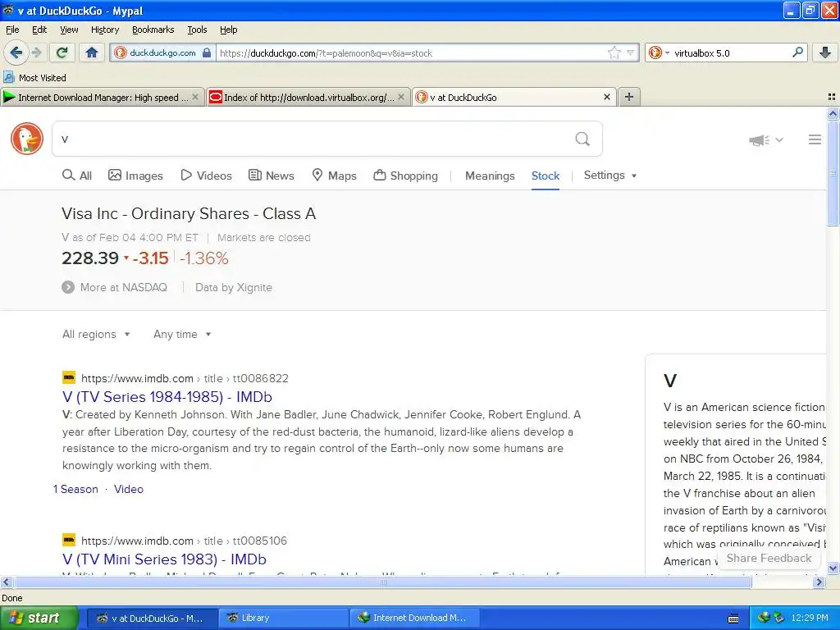
Task: Switch to Videos results
Action: click(206, 176)
